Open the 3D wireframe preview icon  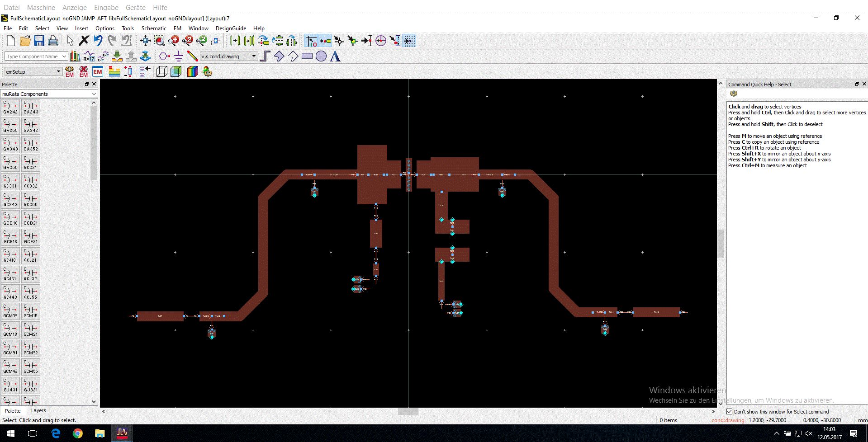(161, 71)
